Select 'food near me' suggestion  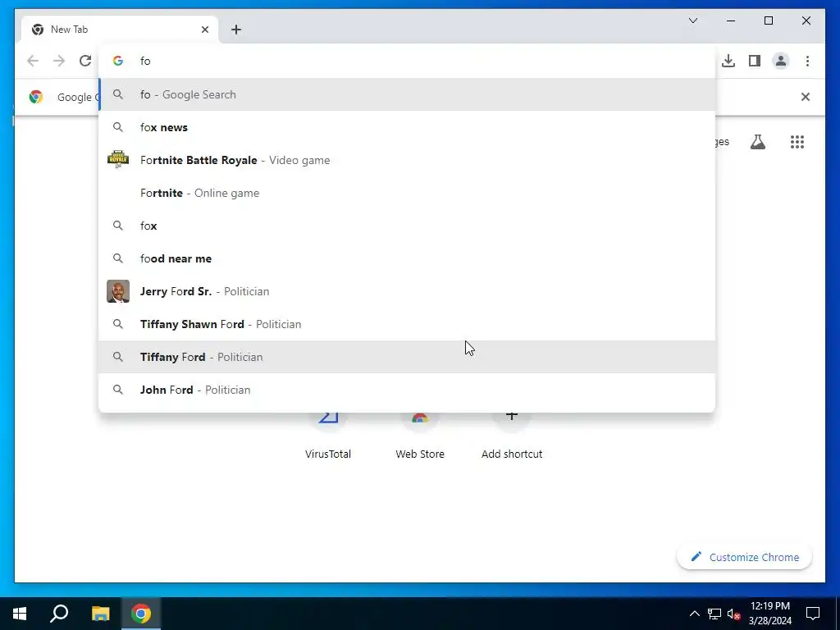[407, 258]
